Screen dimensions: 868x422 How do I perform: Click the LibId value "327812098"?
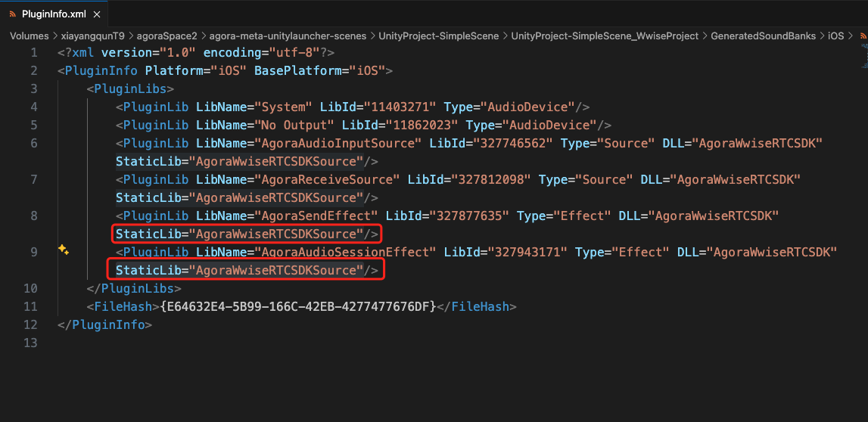point(492,179)
